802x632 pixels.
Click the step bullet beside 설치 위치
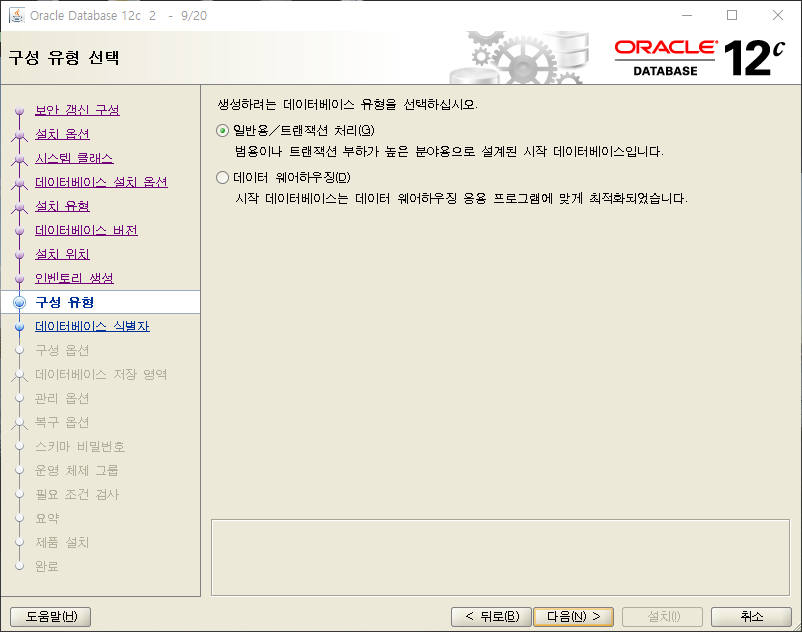point(19,255)
